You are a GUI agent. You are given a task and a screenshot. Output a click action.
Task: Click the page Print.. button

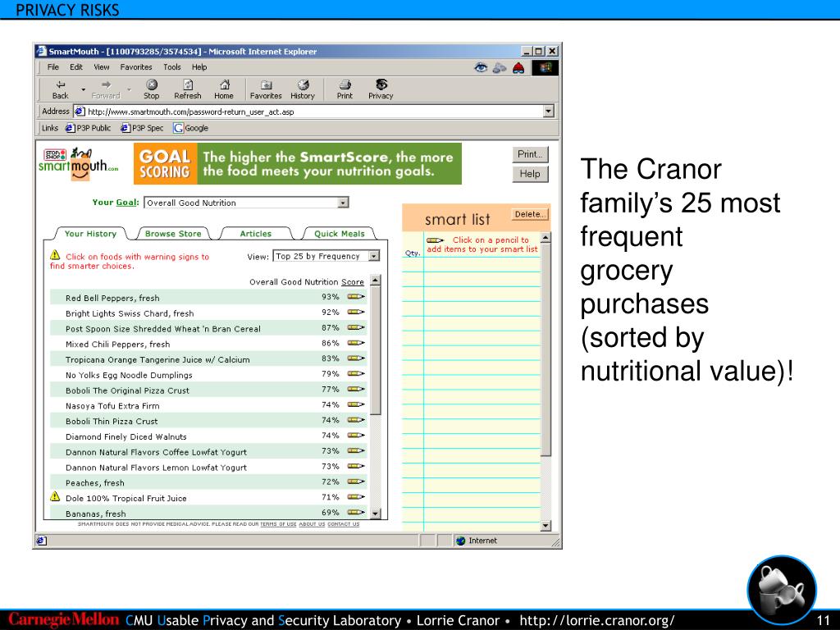pyautogui.click(x=530, y=154)
